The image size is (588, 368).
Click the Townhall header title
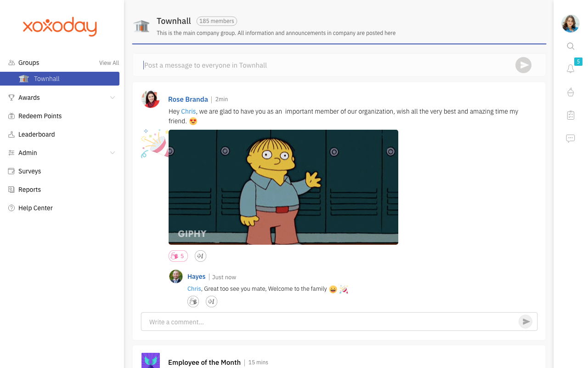[174, 21]
